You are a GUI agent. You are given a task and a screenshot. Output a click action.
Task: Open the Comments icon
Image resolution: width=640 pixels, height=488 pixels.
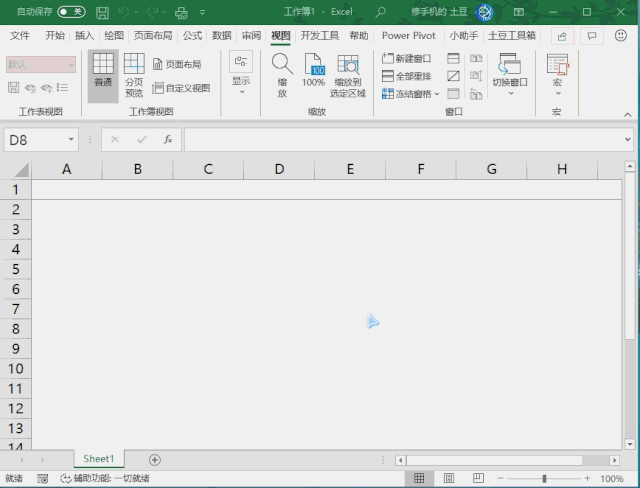pyautogui.click(x=592, y=36)
